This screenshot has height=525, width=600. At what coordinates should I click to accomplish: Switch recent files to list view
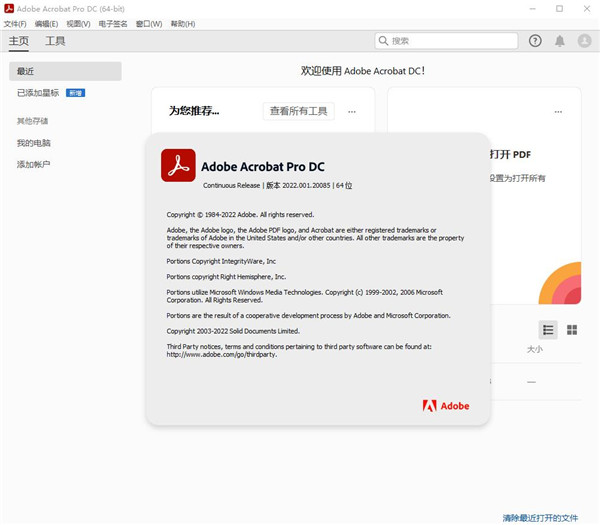coord(548,330)
